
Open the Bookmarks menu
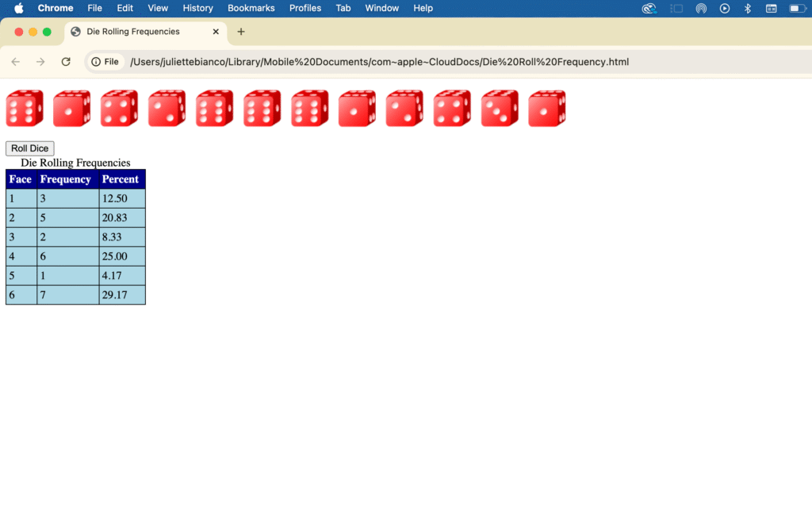pyautogui.click(x=251, y=8)
